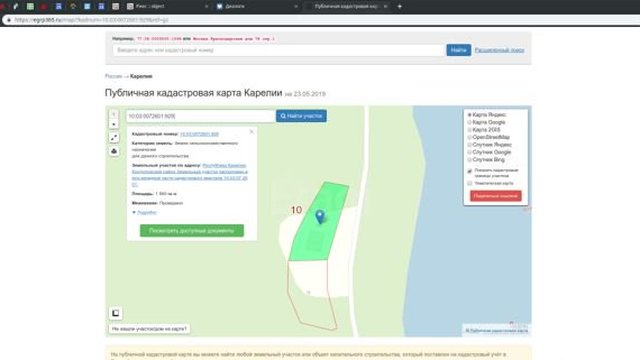
Task: Click the cadastral number input on the map
Action: click(x=200, y=116)
